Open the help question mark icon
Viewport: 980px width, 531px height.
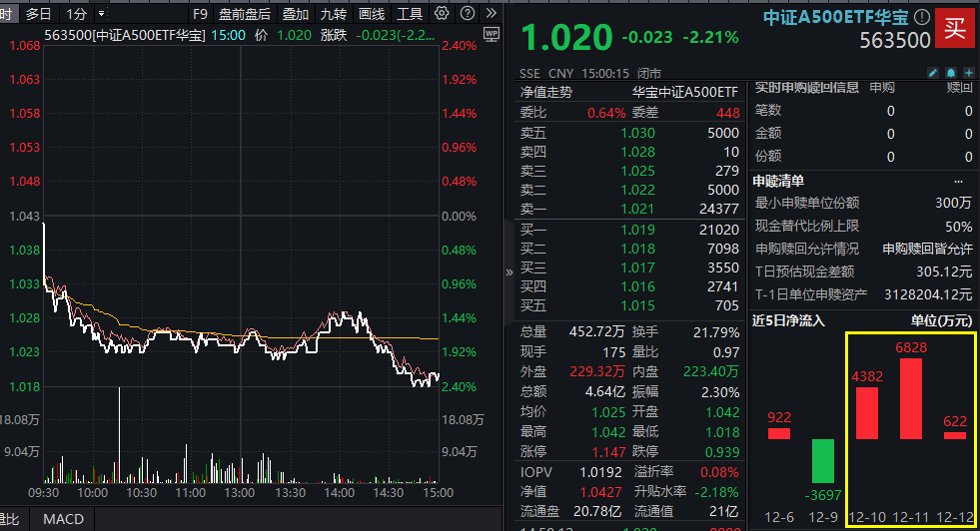tap(467, 13)
